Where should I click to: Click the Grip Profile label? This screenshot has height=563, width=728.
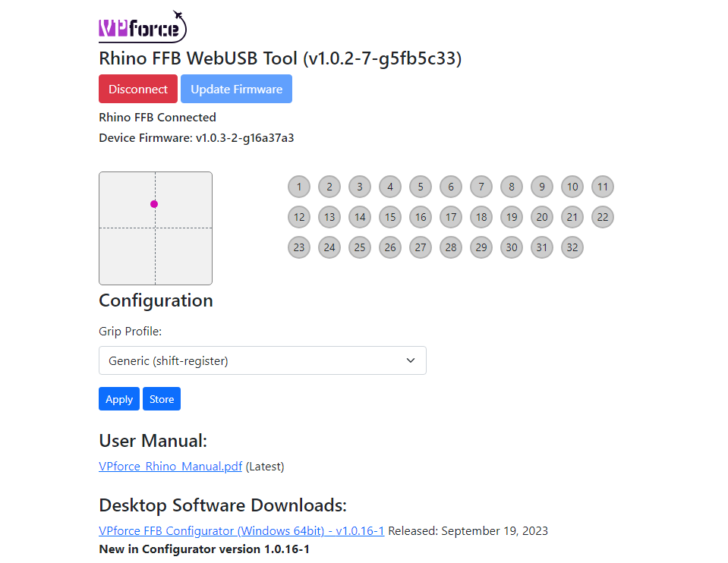(x=130, y=331)
